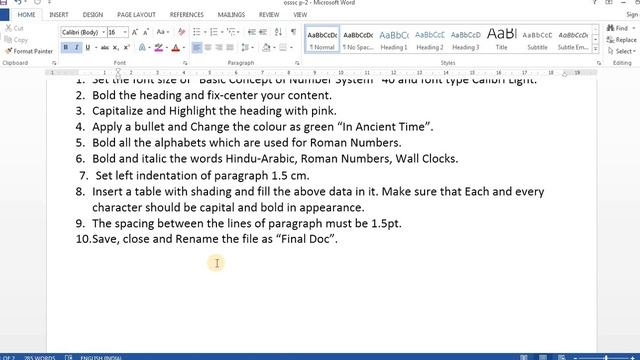Expand highlight color dropdown arrow
Screen dimensions: 640x360
(167, 48)
